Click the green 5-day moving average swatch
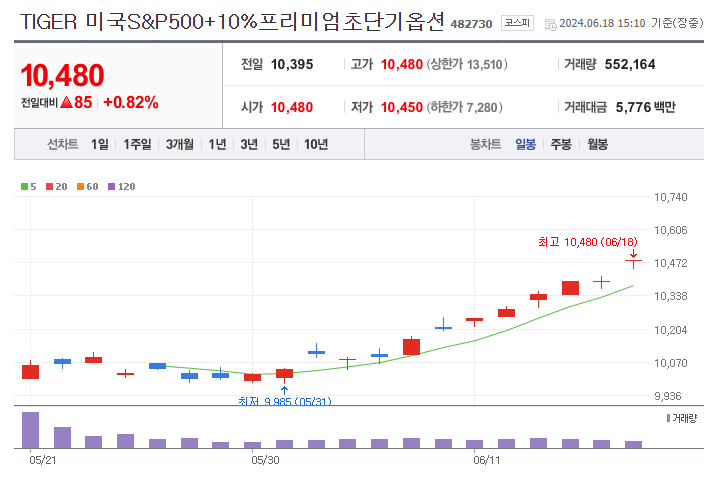The image size is (704, 481). point(24,186)
